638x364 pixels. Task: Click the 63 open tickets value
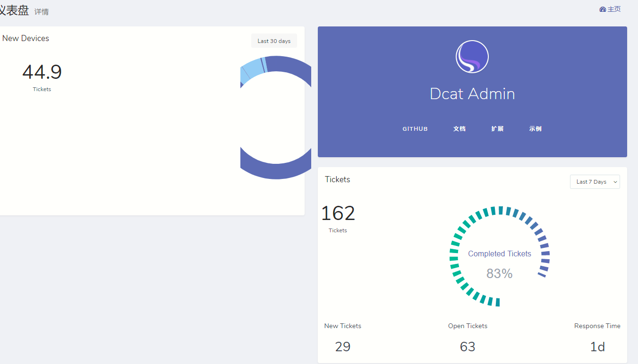tap(468, 347)
